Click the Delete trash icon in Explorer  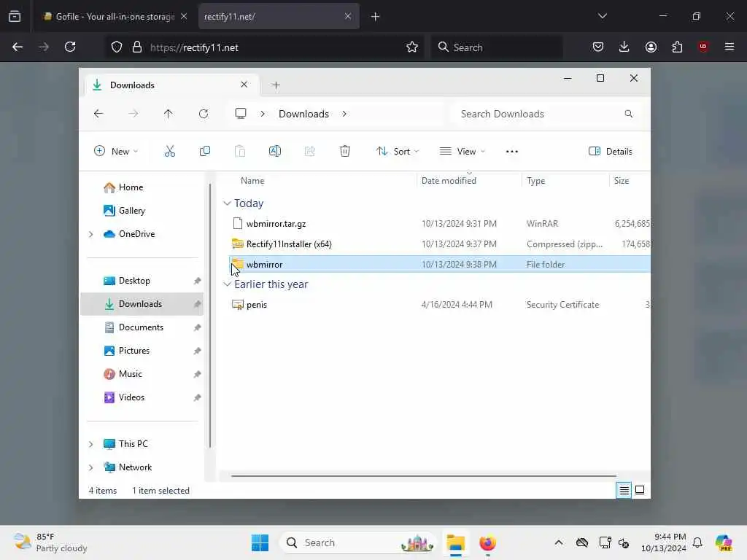pos(345,152)
